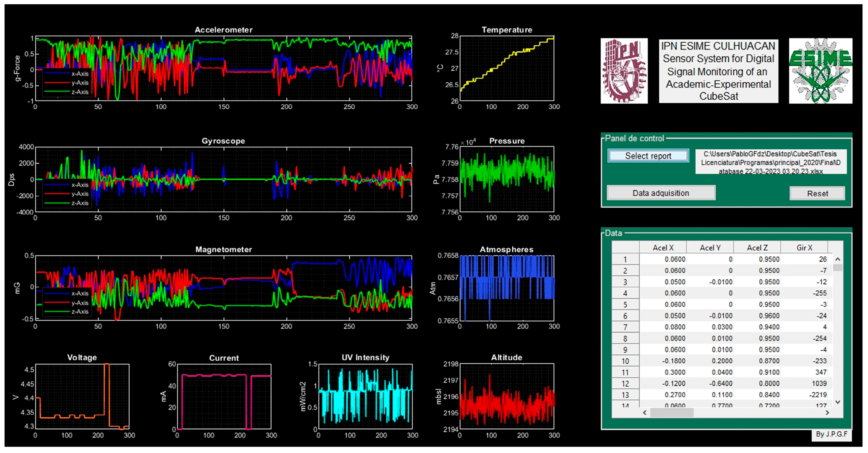This screenshot has height=453, width=868.
Task: Click the IPN logo image
Action: click(624, 71)
